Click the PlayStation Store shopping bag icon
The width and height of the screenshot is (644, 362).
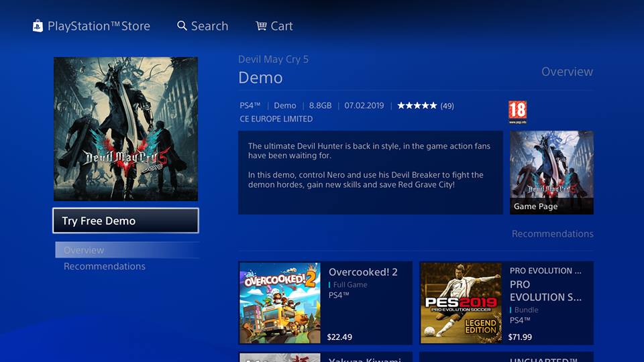(x=38, y=26)
